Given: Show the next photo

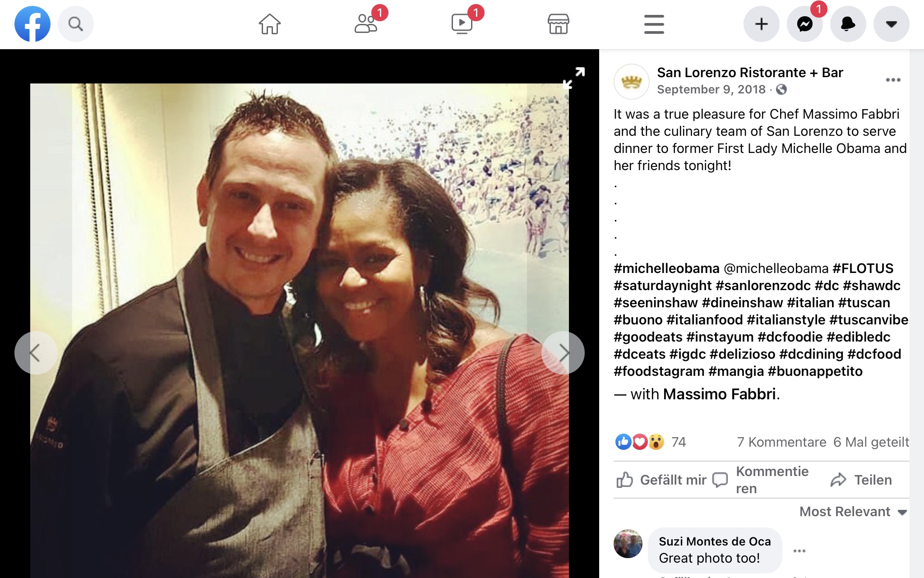Looking at the screenshot, I should click(x=563, y=353).
